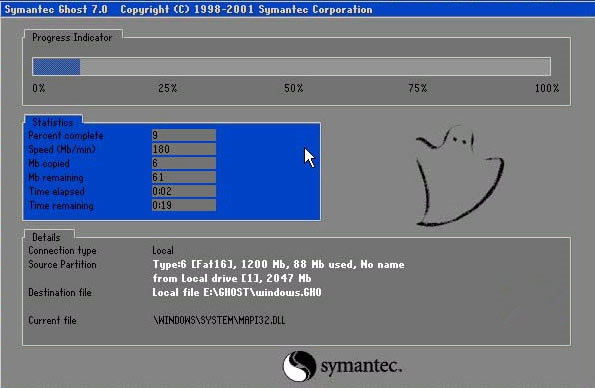Click the Progress Indicator panel heading
Image resolution: width=595 pixels, height=388 pixels.
[72, 38]
